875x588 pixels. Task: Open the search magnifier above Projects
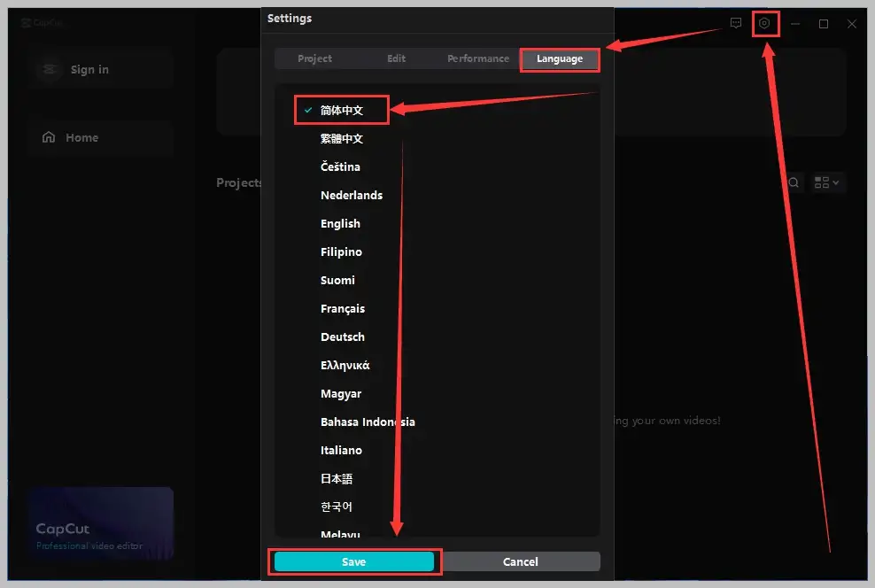pyautogui.click(x=793, y=182)
